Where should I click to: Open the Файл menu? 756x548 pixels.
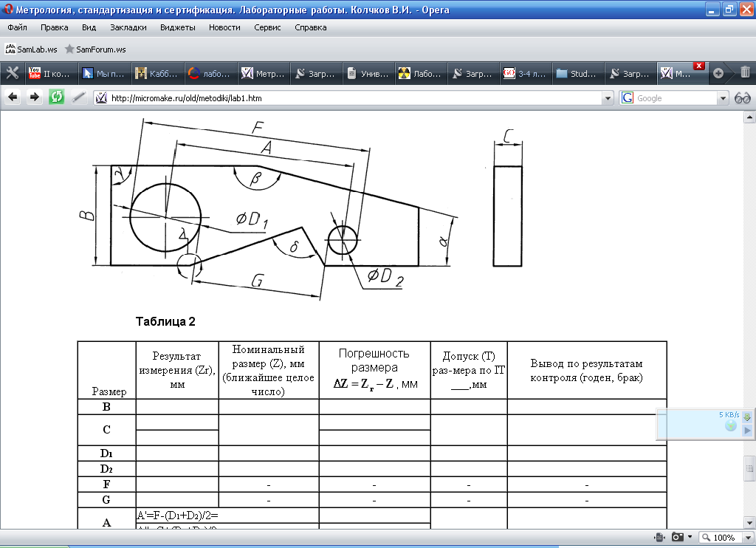tap(18, 27)
